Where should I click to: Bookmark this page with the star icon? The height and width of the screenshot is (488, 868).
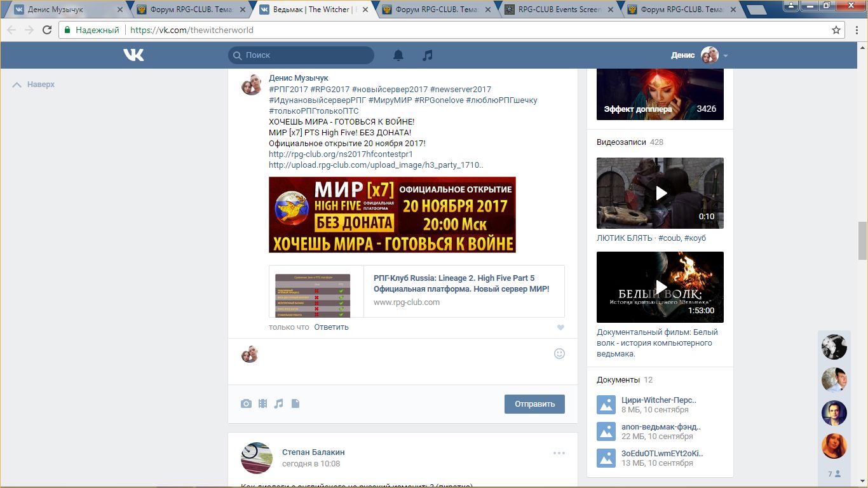coord(836,30)
